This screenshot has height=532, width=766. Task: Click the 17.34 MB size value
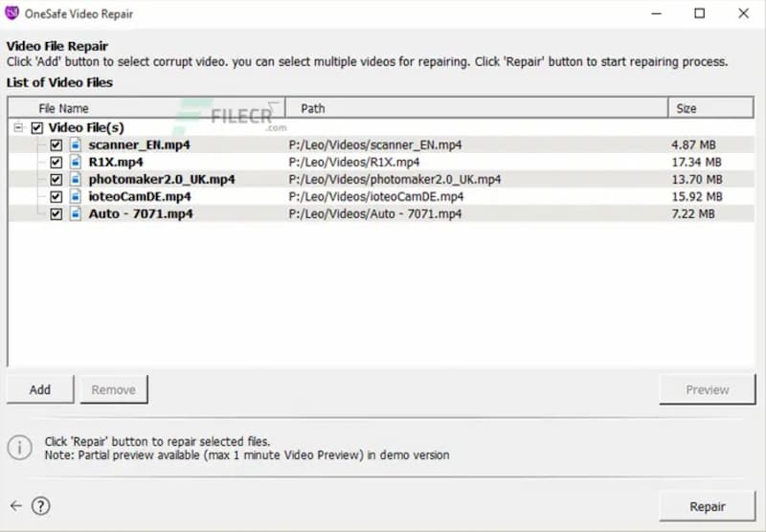[x=697, y=162]
